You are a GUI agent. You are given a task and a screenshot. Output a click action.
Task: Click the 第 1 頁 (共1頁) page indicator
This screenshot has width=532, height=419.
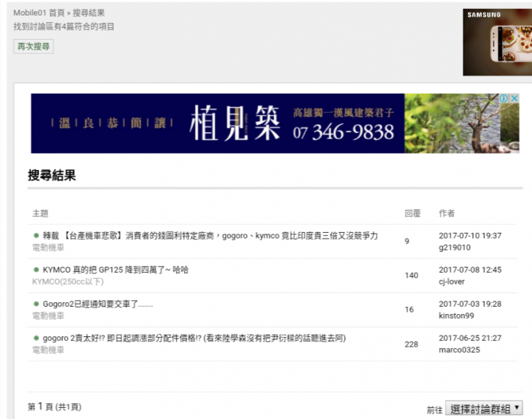[x=55, y=406]
